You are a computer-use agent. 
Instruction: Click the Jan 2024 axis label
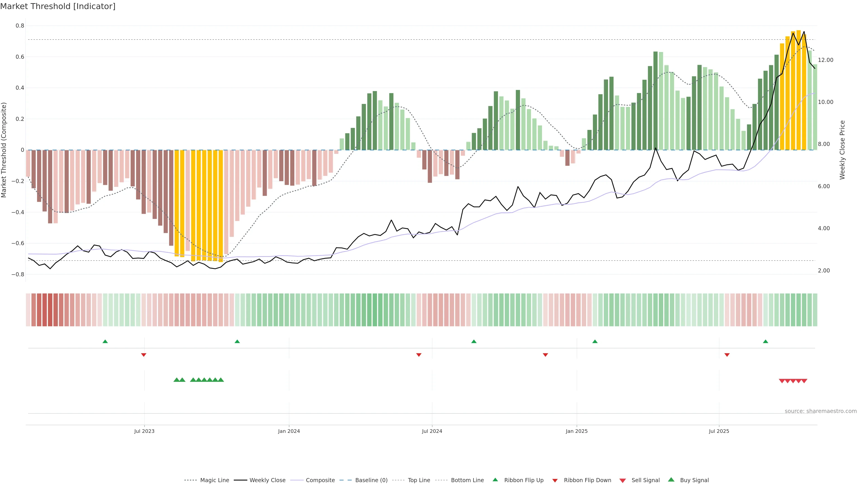tap(289, 431)
